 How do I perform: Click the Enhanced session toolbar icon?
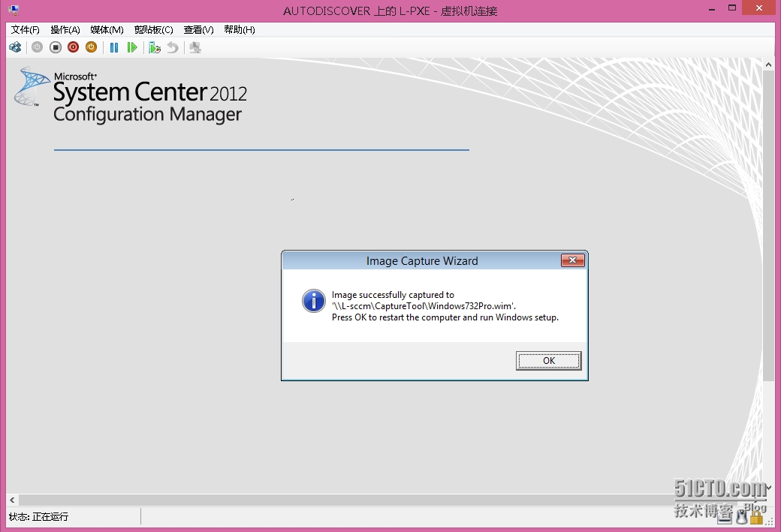click(195, 47)
